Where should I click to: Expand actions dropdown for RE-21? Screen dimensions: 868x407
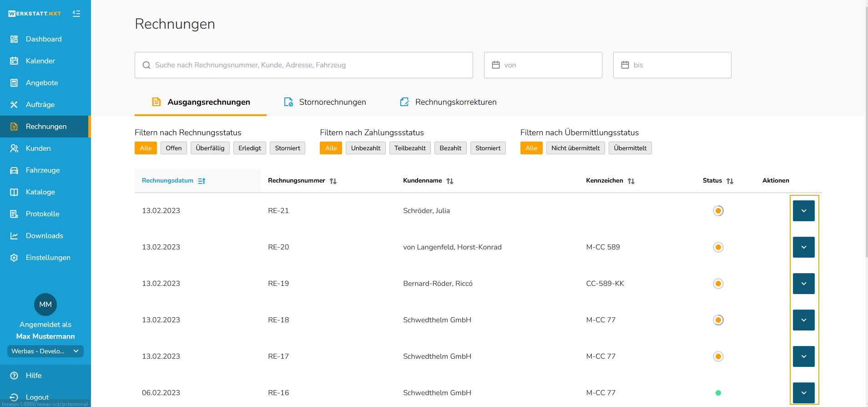coord(804,211)
